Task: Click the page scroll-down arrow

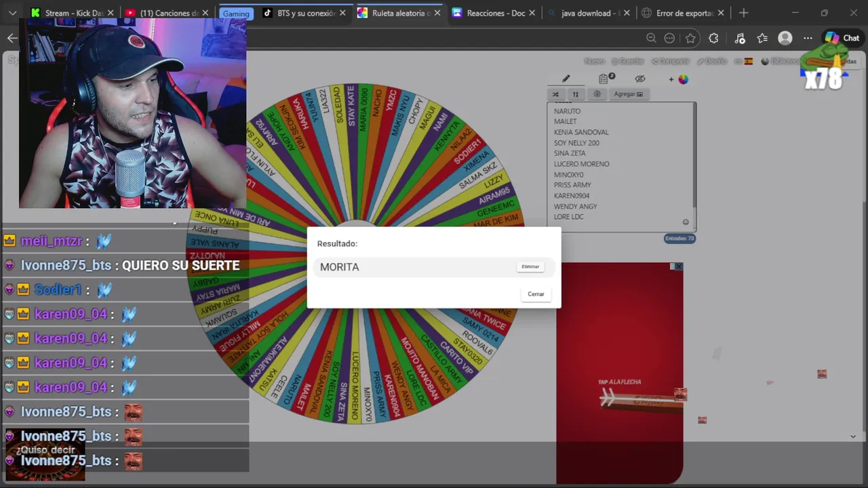Action: pos(853,436)
